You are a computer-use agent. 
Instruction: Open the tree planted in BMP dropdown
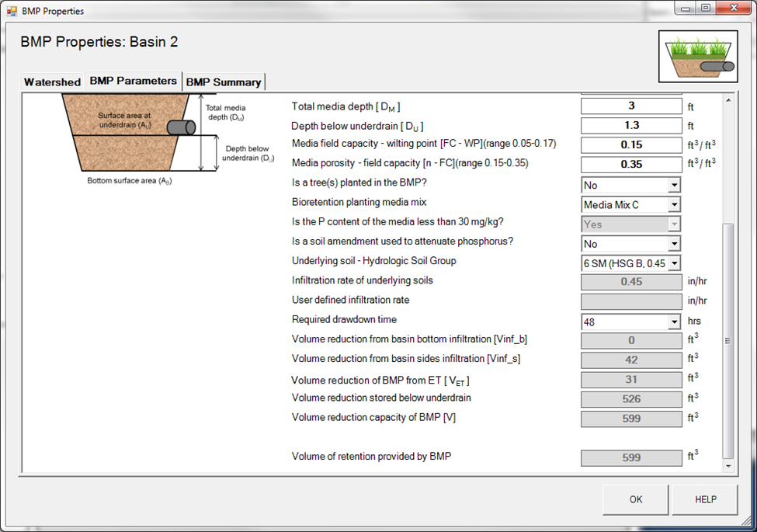[673, 186]
